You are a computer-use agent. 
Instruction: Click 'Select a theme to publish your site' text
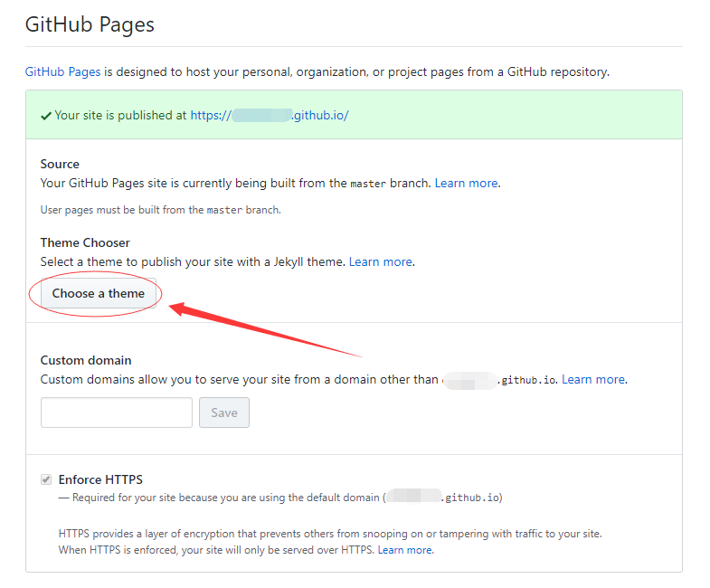click(x=193, y=261)
